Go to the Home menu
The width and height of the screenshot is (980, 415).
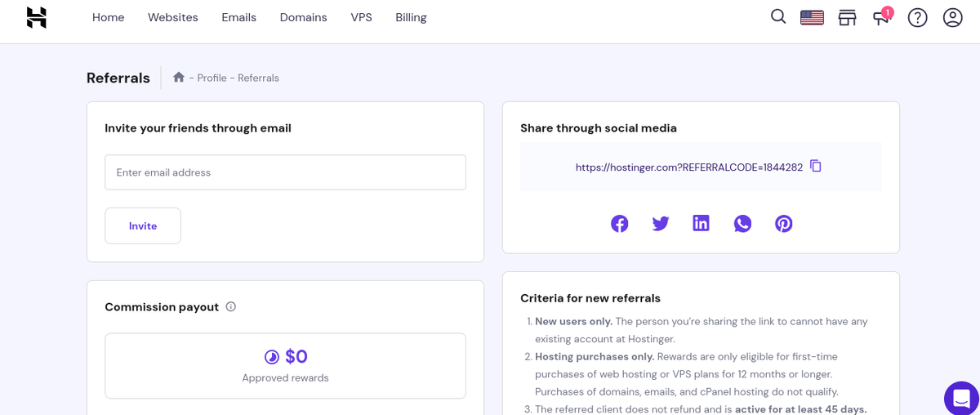[108, 17]
